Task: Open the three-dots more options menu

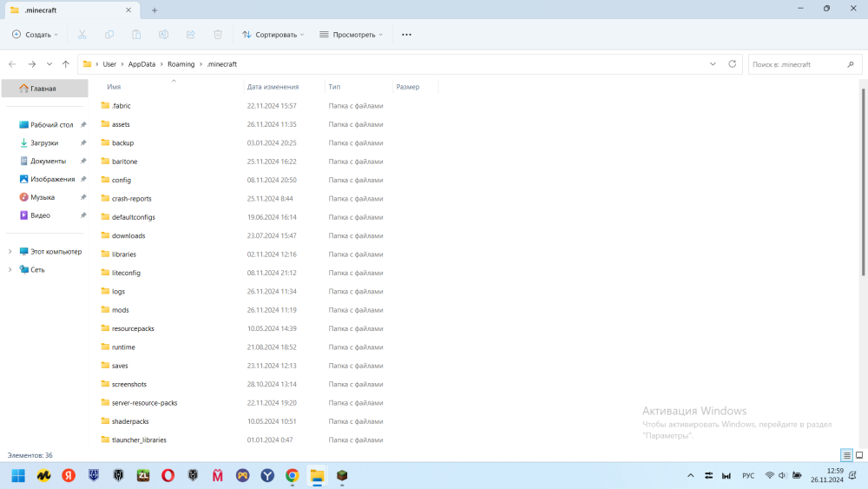Action: coord(406,35)
